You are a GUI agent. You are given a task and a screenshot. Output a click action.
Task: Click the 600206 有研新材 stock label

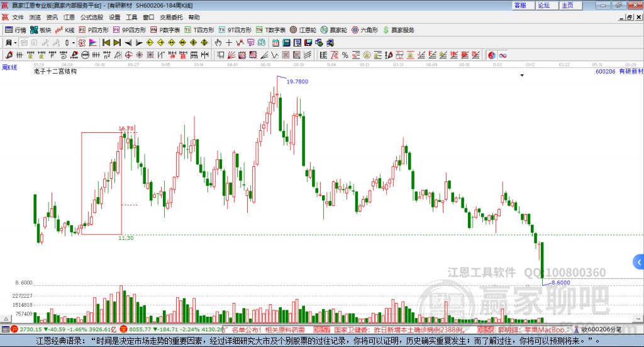619,71
